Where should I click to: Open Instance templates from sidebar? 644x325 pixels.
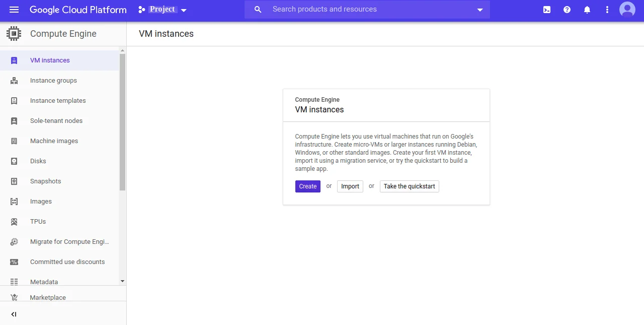click(x=58, y=101)
